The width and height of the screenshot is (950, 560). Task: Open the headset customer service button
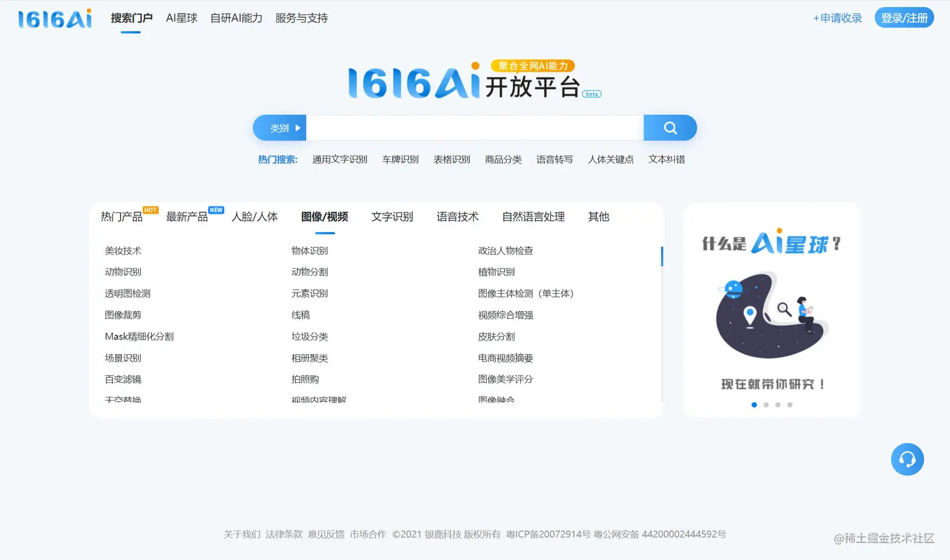pos(907,460)
